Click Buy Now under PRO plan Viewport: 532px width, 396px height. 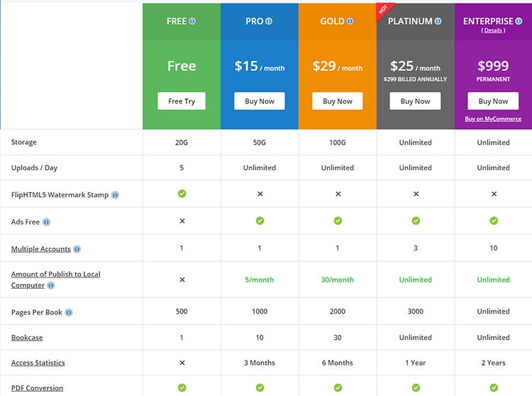260,101
